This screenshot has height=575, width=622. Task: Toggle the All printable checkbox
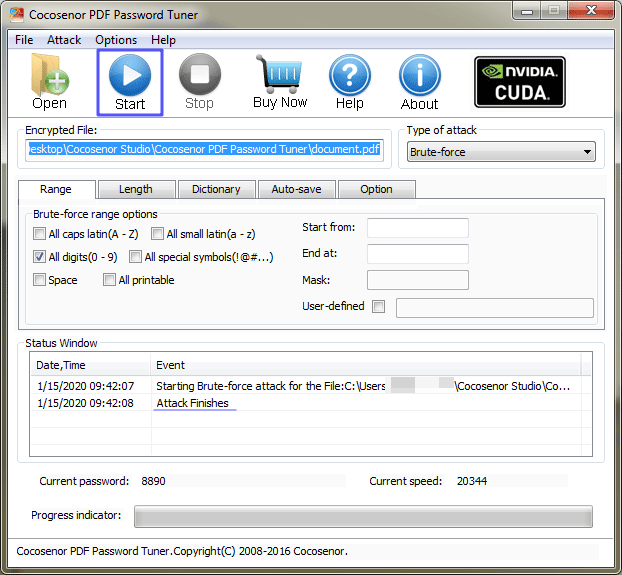point(109,280)
